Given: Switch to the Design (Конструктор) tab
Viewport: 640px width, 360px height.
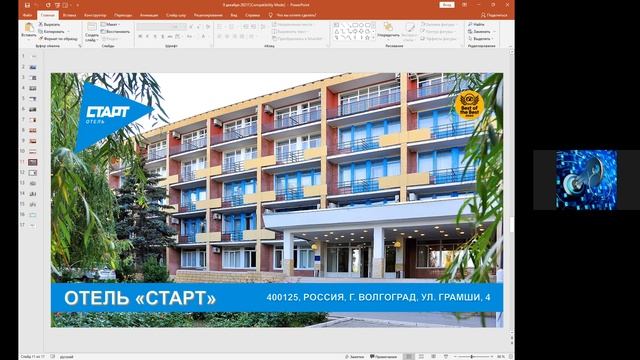Looking at the screenshot, I should [95, 15].
